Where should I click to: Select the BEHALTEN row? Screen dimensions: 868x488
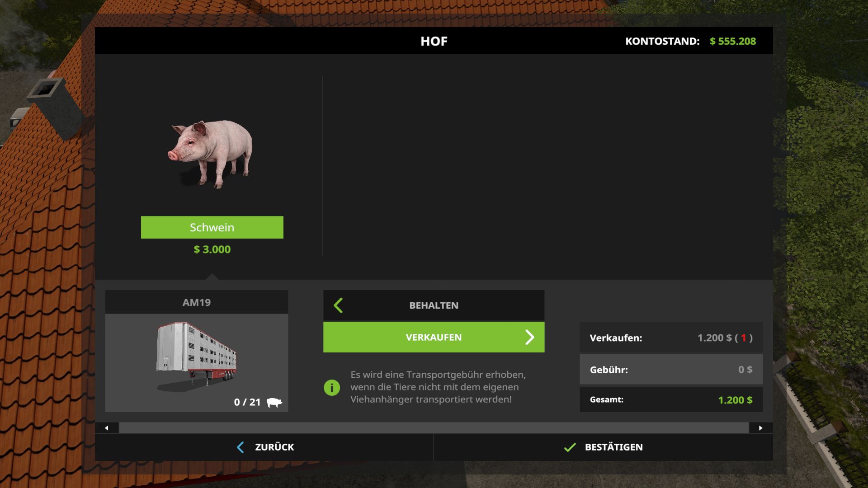pyautogui.click(x=434, y=305)
